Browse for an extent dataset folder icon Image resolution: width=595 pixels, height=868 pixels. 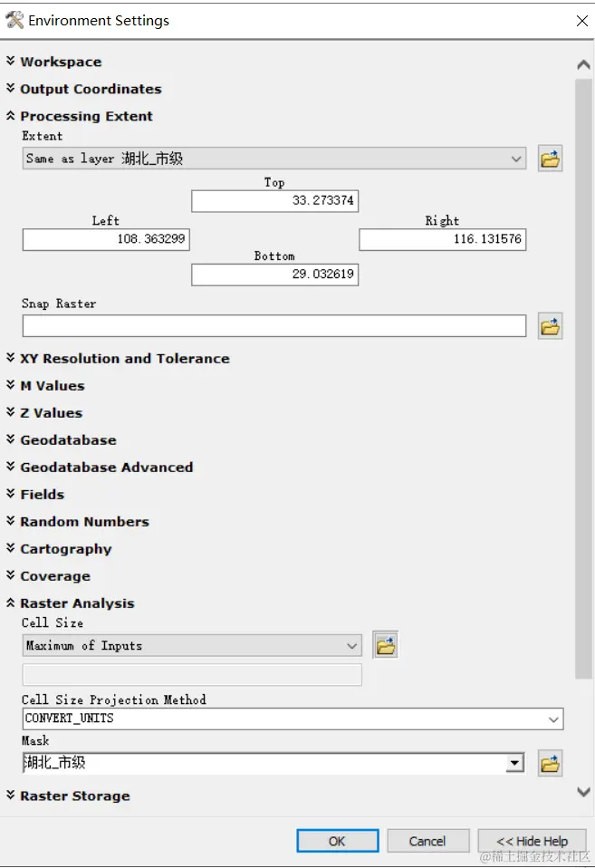click(x=550, y=159)
